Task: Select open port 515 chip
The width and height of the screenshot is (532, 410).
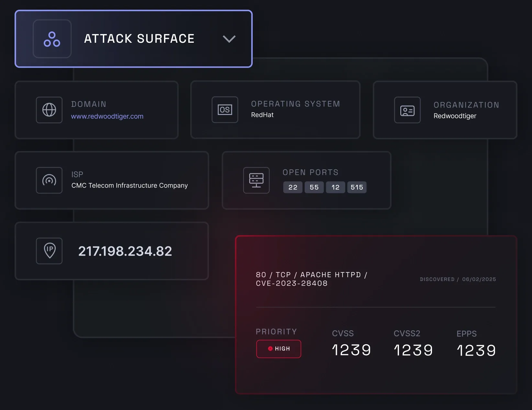Action: (x=357, y=187)
